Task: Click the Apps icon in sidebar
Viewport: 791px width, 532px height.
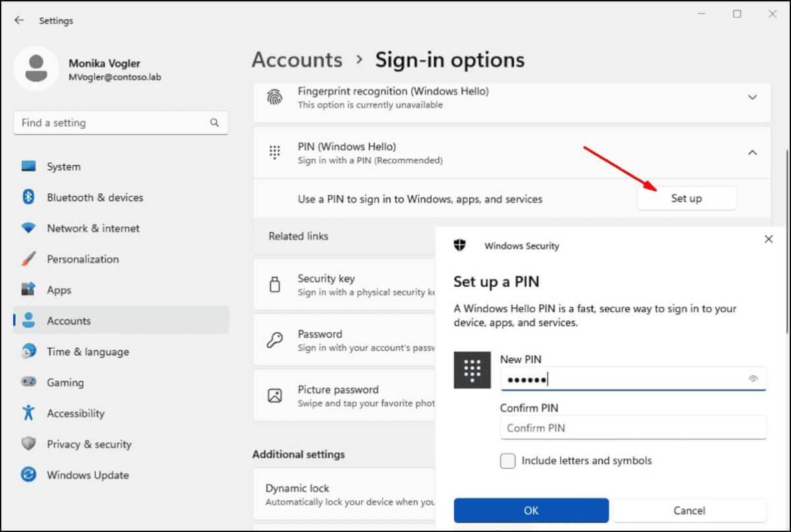Action: 28,290
